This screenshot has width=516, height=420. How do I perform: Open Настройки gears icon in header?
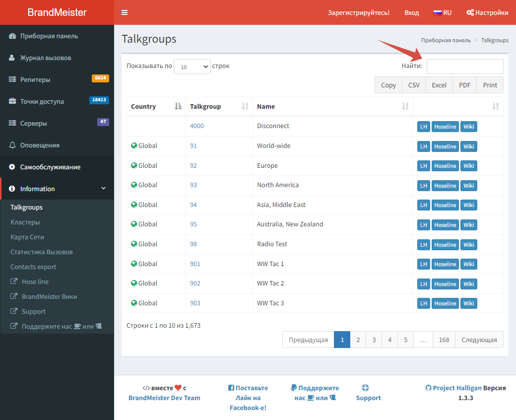coord(470,12)
